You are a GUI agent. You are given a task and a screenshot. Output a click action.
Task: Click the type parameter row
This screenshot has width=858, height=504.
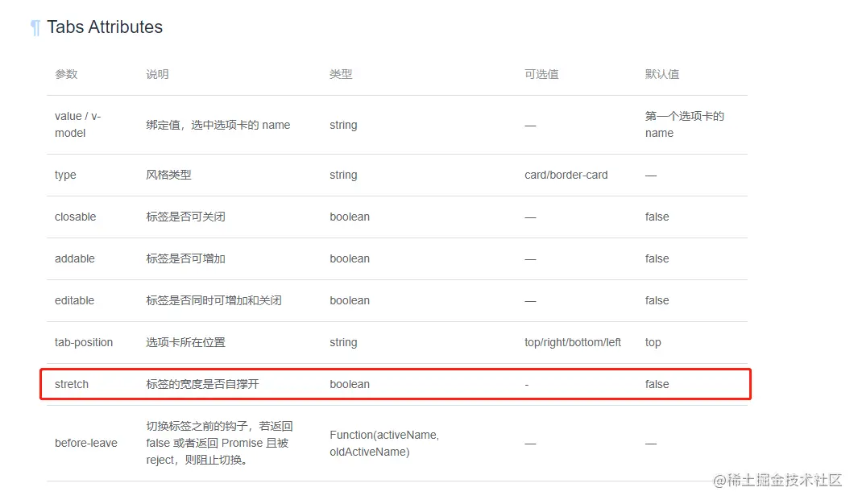(x=65, y=175)
